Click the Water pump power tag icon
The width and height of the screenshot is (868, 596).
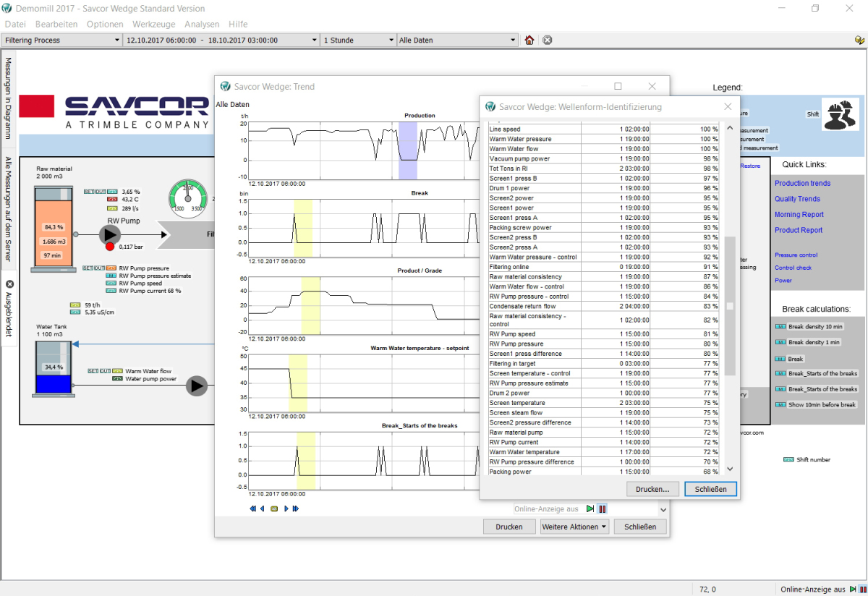click(117, 378)
